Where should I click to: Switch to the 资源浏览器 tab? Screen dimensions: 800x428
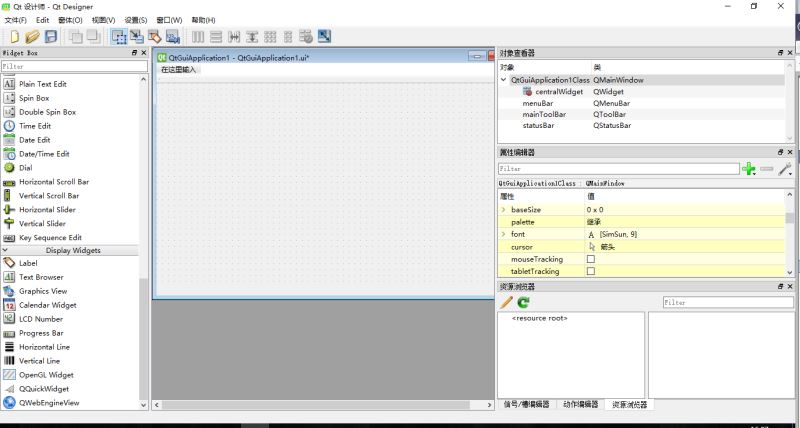pyautogui.click(x=629, y=404)
